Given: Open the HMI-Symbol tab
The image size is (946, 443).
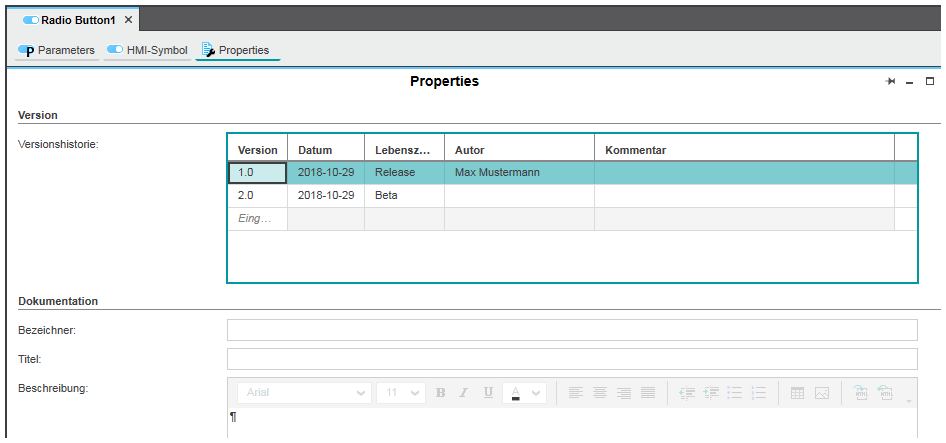Looking at the screenshot, I should coord(147,50).
